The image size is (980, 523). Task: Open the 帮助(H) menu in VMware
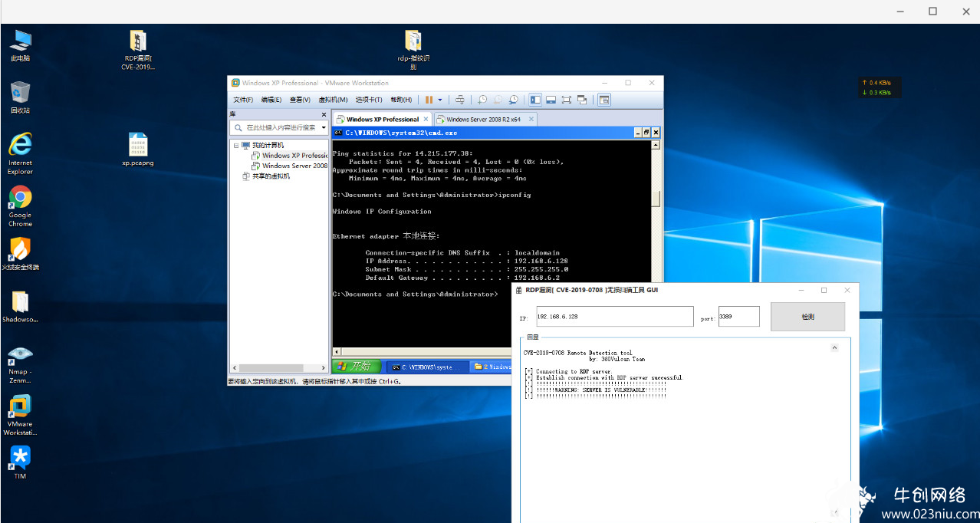pyautogui.click(x=401, y=100)
